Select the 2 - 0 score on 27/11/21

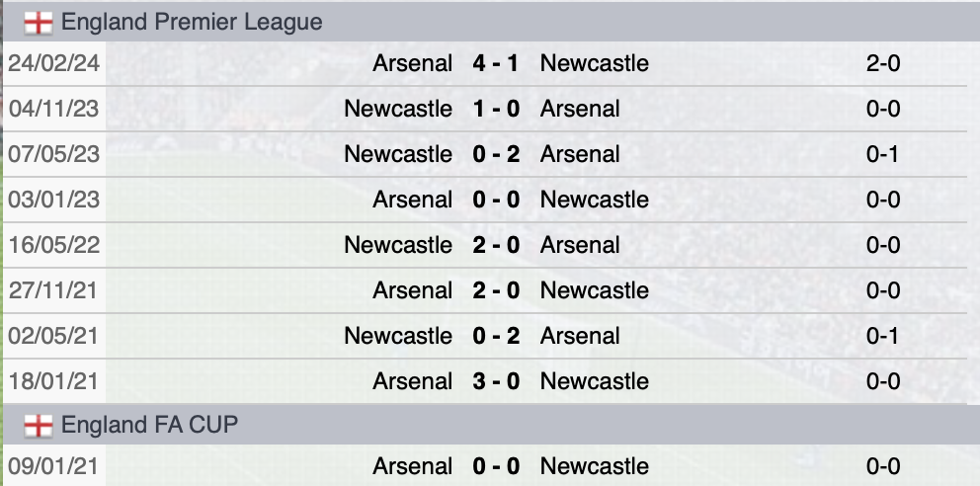[x=496, y=290]
